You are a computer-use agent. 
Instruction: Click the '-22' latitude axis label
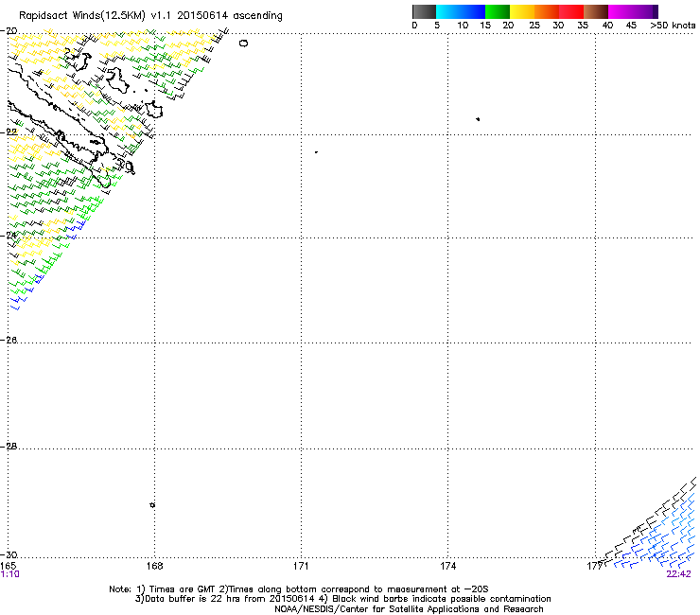9,132
